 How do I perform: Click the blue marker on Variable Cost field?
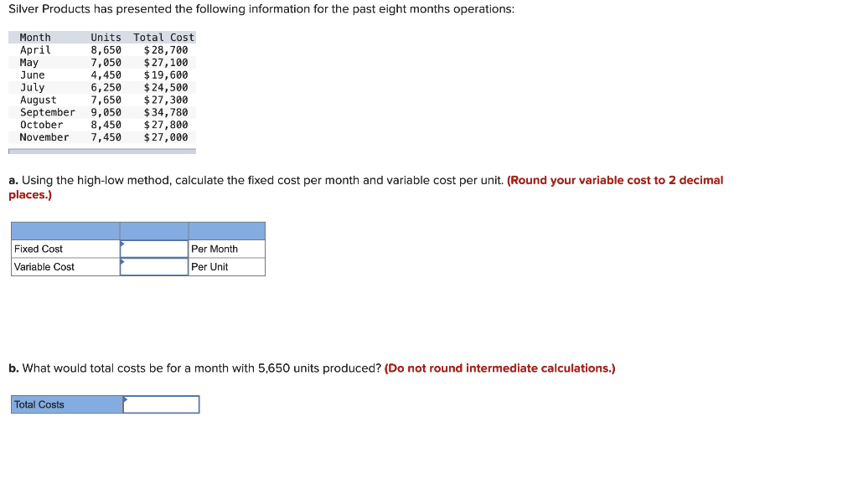[123, 261]
